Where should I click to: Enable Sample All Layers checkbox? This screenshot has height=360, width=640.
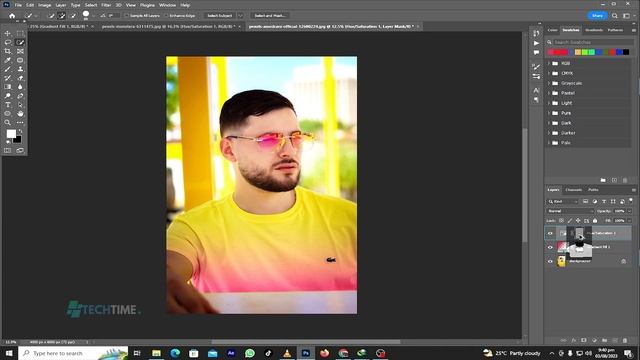(x=126, y=16)
